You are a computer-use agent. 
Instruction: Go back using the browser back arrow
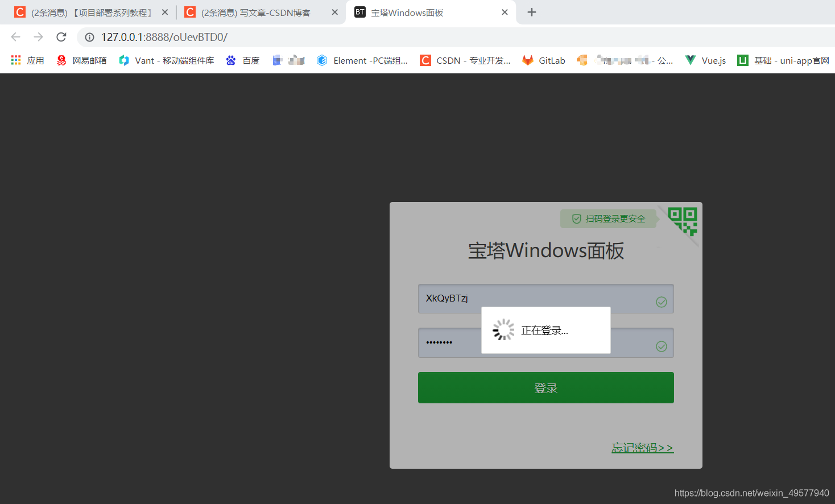[16, 37]
